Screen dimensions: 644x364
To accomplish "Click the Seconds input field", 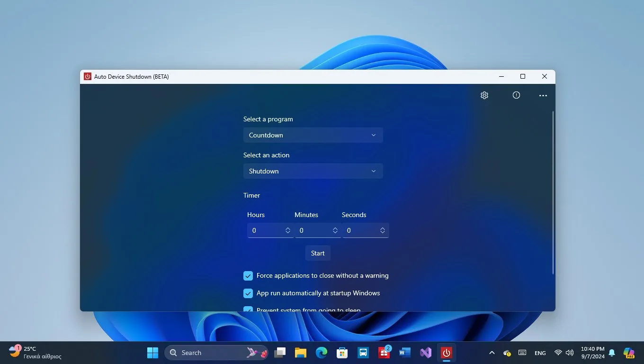I will pyautogui.click(x=365, y=230).
